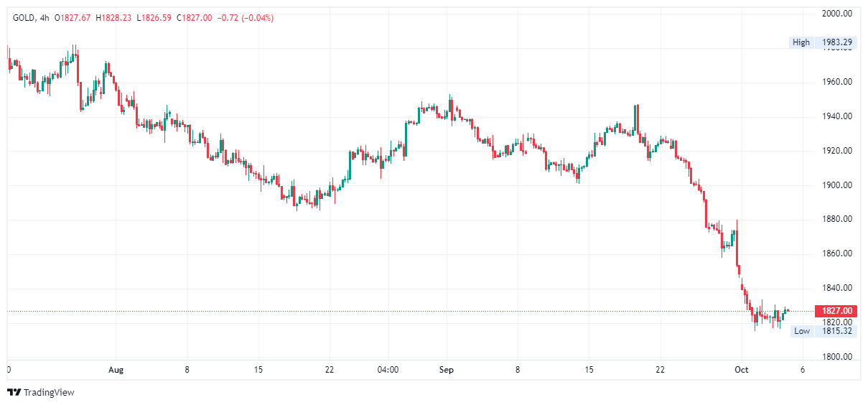Click the GOLD symbol name
Screen dimensions: 868x405
point(24,18)
